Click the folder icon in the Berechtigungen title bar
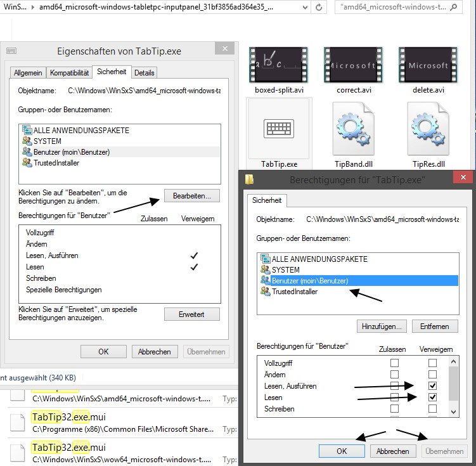Image resolution: width=476 pixels, height=466 pixels. (250, 179)
